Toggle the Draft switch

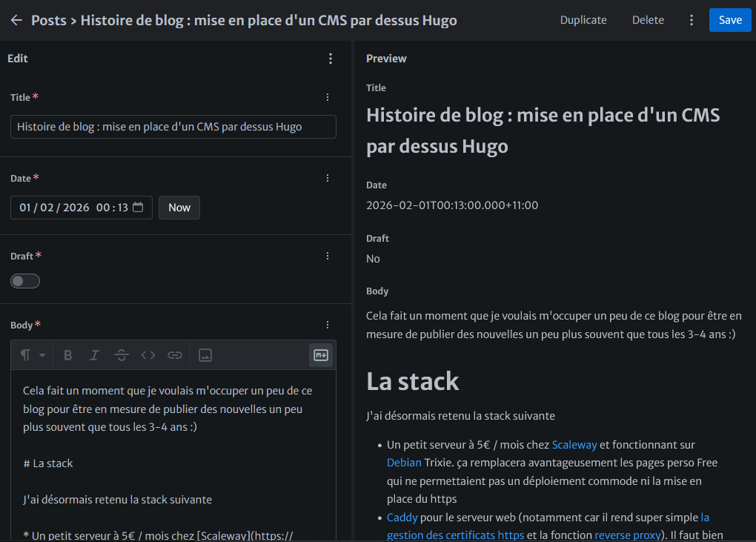pyautogui.click(x=25, y=281)
